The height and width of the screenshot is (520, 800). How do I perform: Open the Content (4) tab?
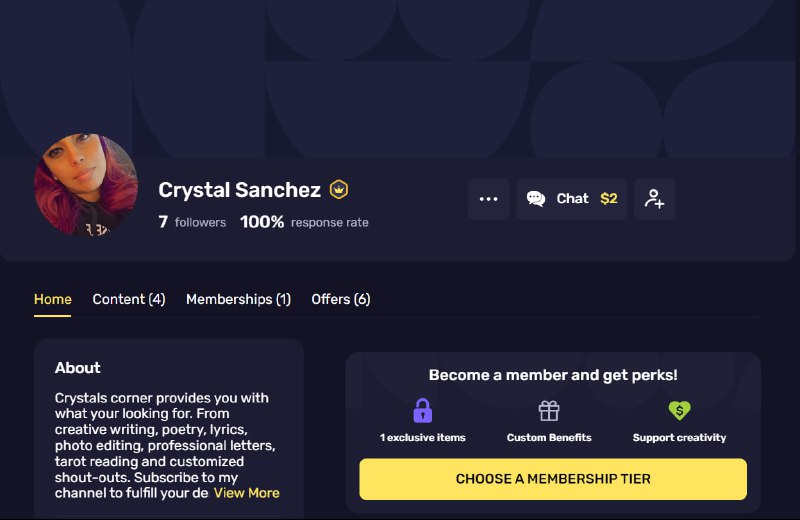pos(129,300)
